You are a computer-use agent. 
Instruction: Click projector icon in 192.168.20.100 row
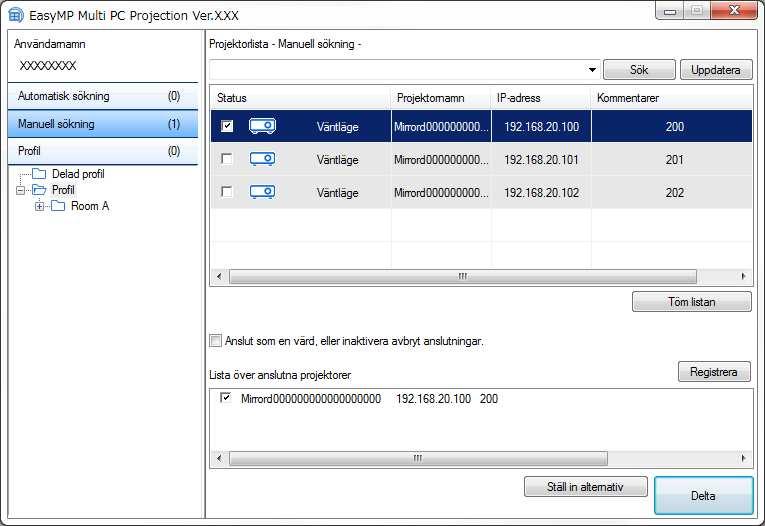[262, 126]
